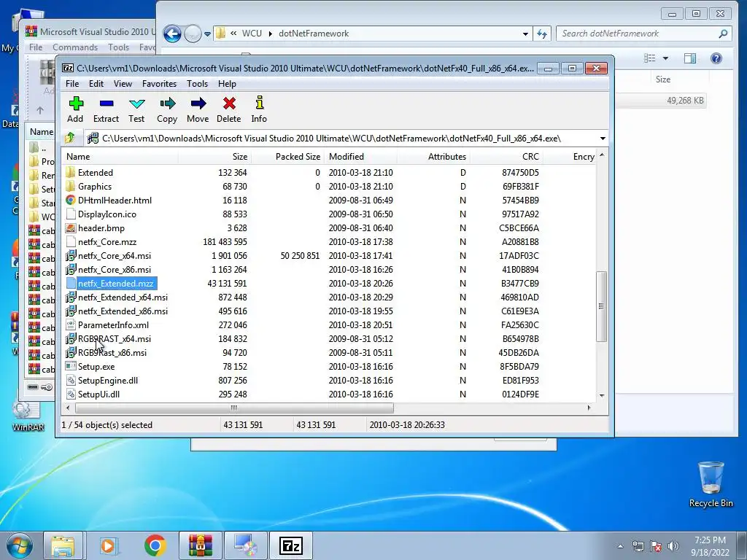This screenshot has width=747, height=560.
Task: Click the clock showing 7:25 PM
Action: (710, 540)
